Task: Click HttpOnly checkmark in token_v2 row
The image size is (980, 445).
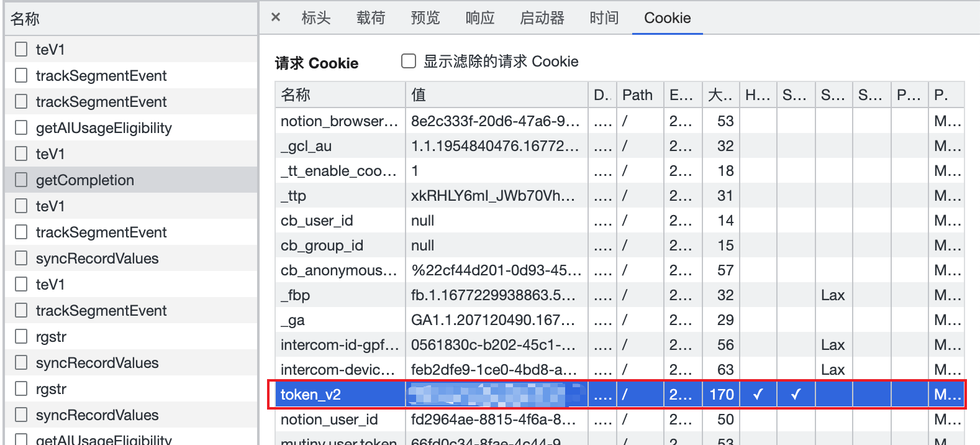Action: click(758, 395)
